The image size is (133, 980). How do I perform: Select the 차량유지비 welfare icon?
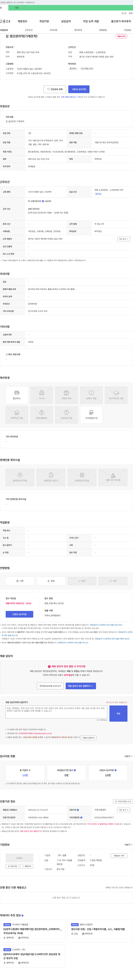point(66,395)
